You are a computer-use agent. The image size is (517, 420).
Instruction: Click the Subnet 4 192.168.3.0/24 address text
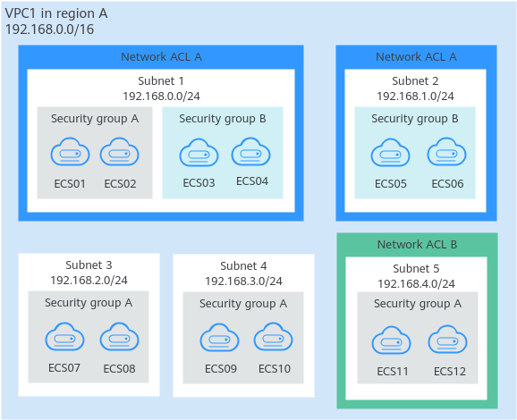tap(243, 281)
